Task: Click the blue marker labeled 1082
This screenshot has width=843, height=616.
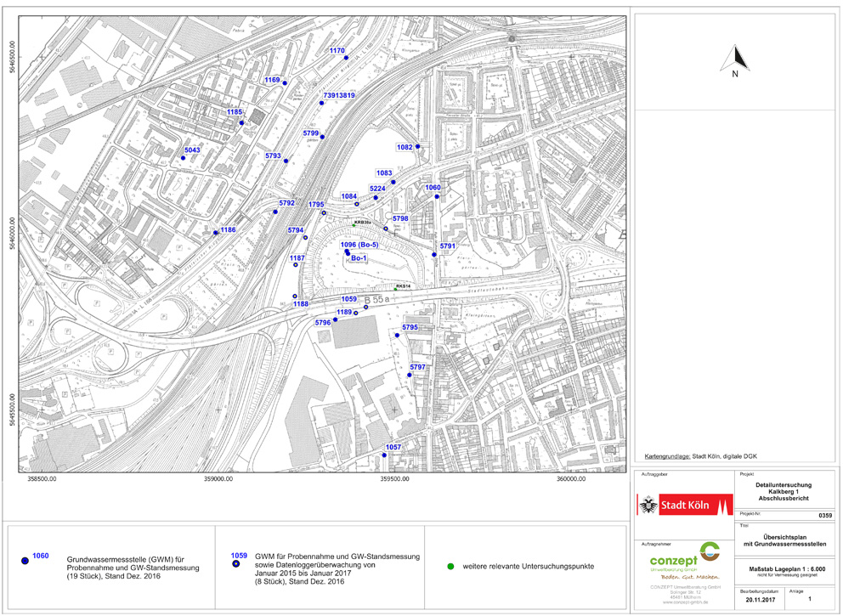Action: (417, 147)
